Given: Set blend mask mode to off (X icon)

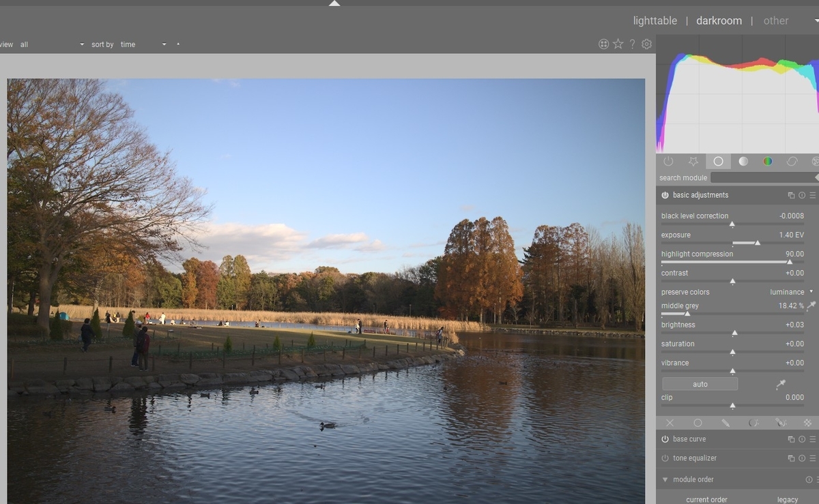Looking at the screenshot, I should click(x=670, y=423).
